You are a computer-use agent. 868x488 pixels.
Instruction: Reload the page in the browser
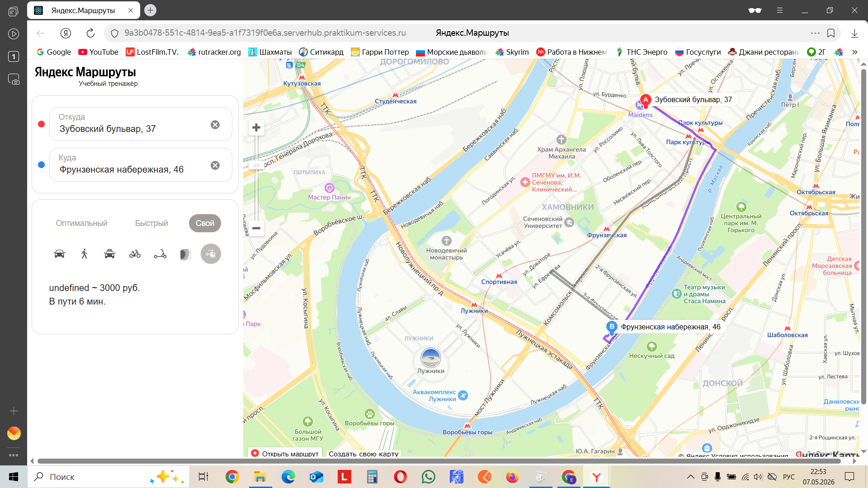pos(90,33)
